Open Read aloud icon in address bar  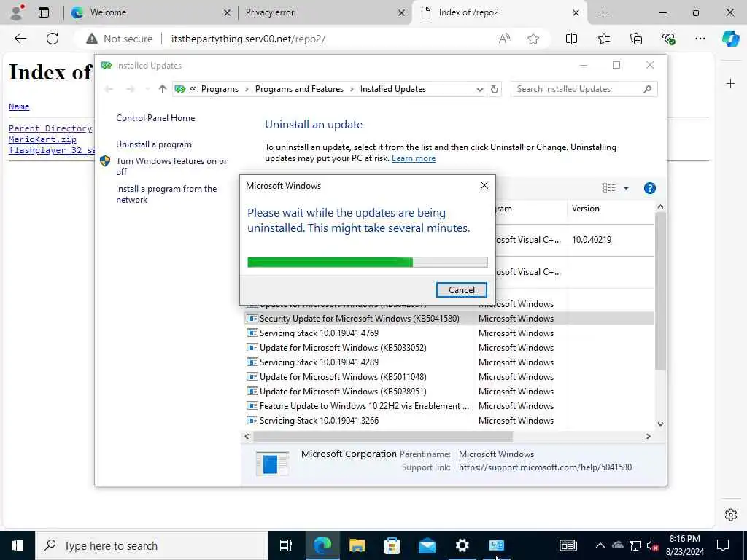[504, 39]
